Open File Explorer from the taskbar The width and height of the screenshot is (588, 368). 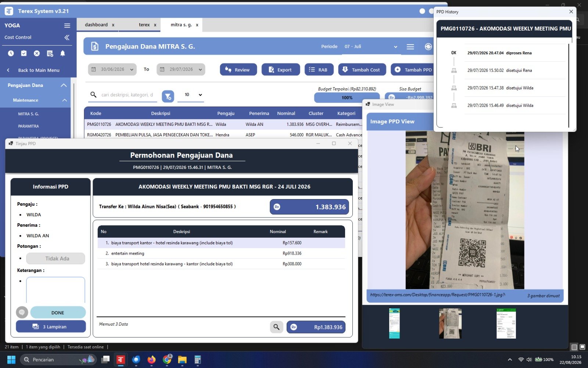click(182, 360)
